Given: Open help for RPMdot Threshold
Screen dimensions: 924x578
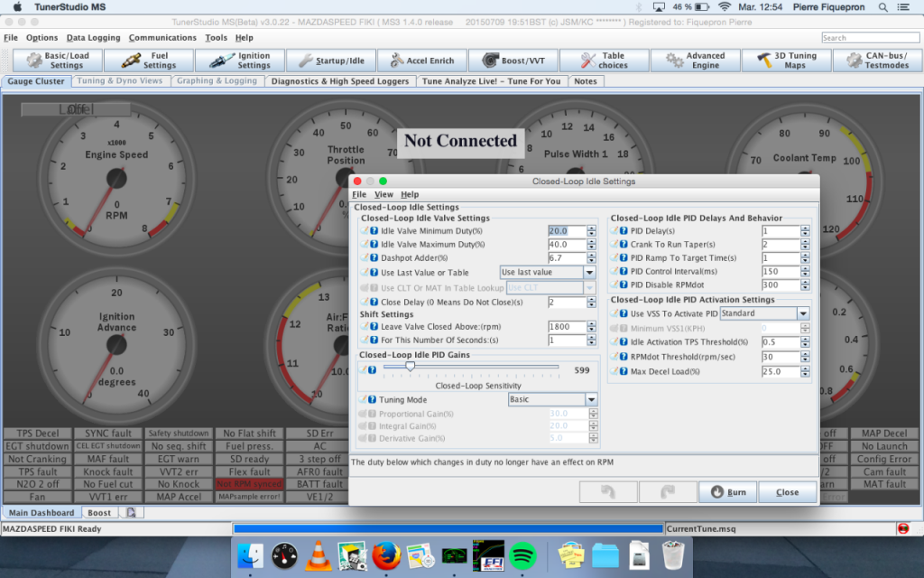Looking at the screenshot, I should click(x=624, y=357).
